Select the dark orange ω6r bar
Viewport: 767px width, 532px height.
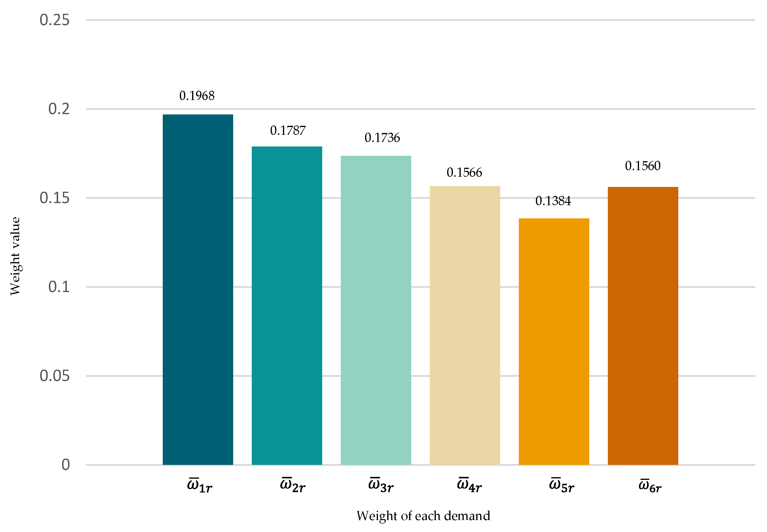pos(643,326)
